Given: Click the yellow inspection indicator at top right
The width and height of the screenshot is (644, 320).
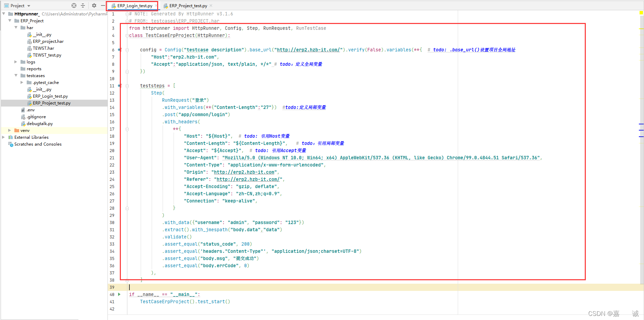Looking at the screenshot, I should pyautogui.click(x=641, y=13).
